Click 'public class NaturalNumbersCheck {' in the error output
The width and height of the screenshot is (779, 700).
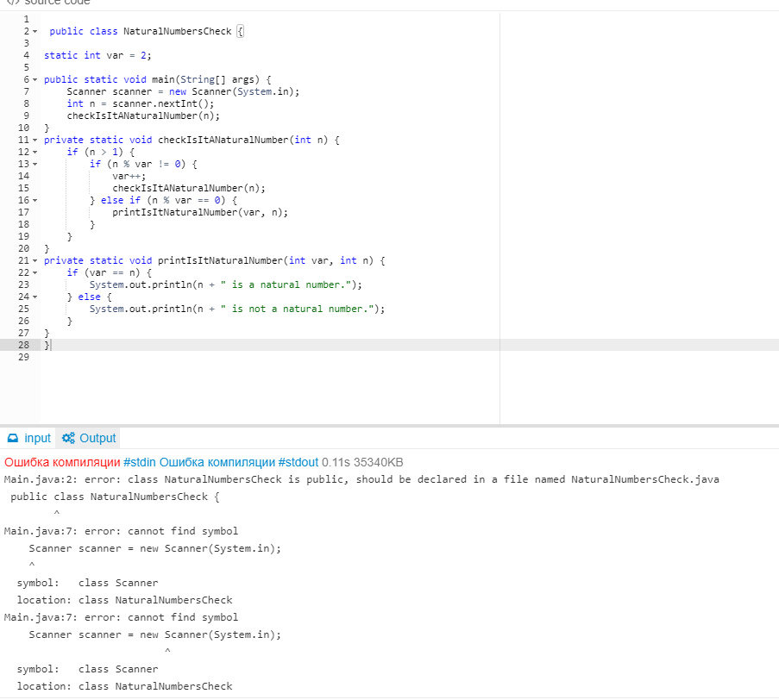click(x=115, y=497)
